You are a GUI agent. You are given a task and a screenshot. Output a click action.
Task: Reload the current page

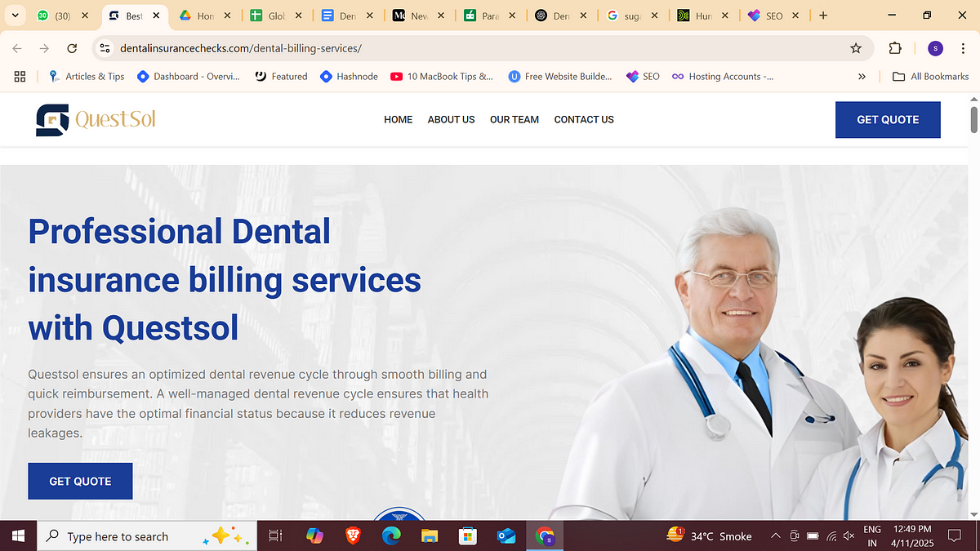point(72,48)
